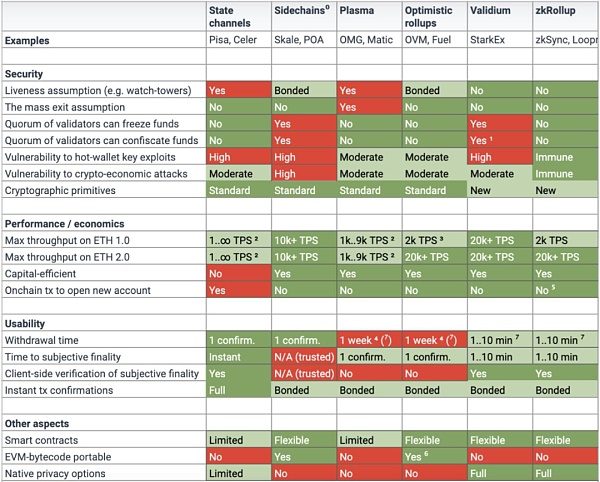Select the Optimistic rollups column header
This screenshot has height=482, width=600.
point(428,17)
